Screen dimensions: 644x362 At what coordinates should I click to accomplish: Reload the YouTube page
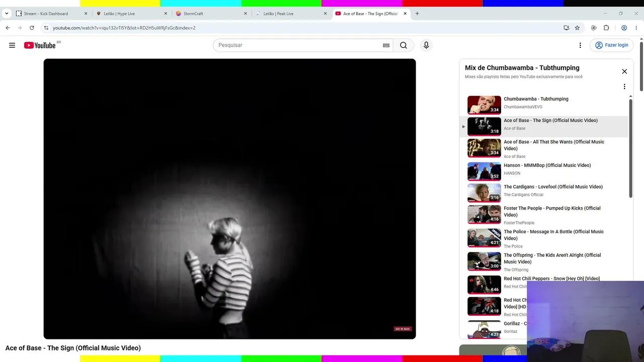coord(32,28)
